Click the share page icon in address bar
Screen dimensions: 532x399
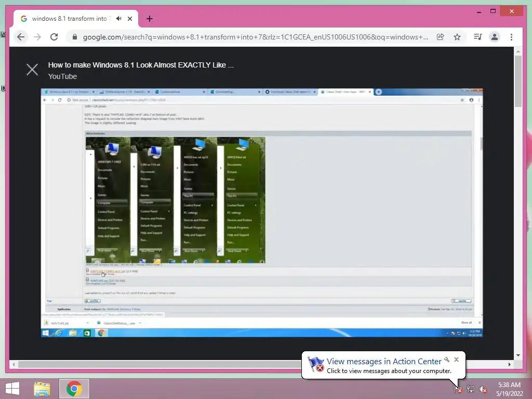[x=441, y=37]
